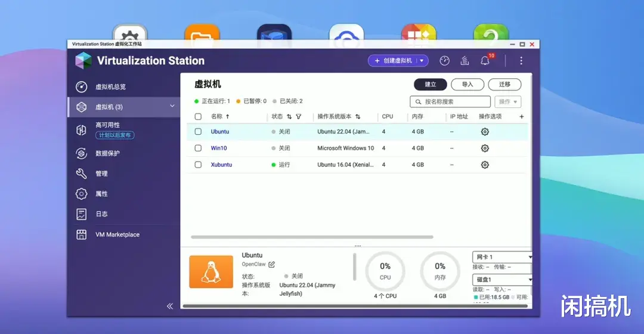The image size is (644, 334).
Task: Filter the status column with funnel icon
Action: coord(299,117)
